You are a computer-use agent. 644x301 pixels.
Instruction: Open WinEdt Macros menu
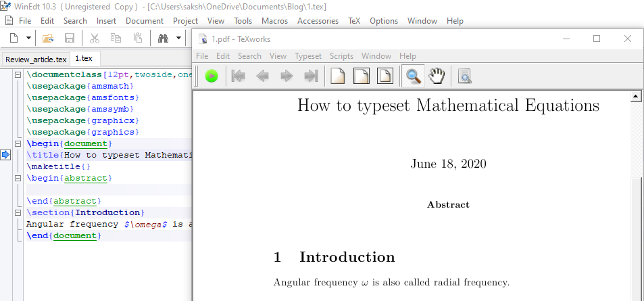(275, 20)
